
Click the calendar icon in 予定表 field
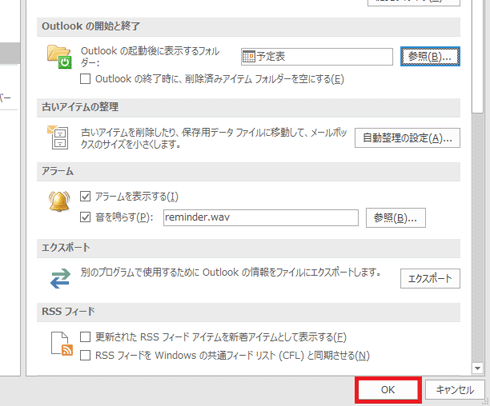click(249, 57)
